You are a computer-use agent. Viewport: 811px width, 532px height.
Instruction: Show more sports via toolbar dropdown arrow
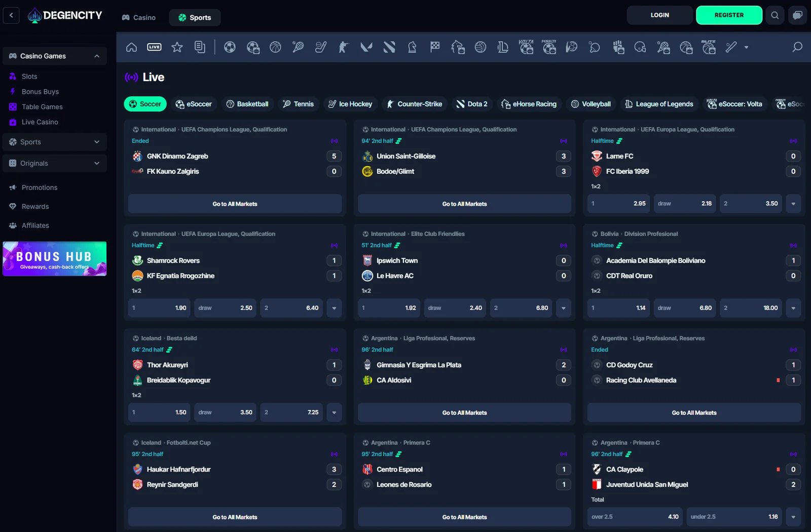[746, 47]
